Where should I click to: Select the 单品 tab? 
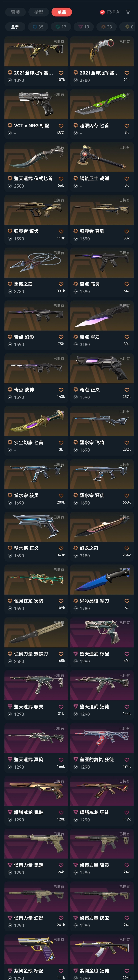tap(62, 12)
